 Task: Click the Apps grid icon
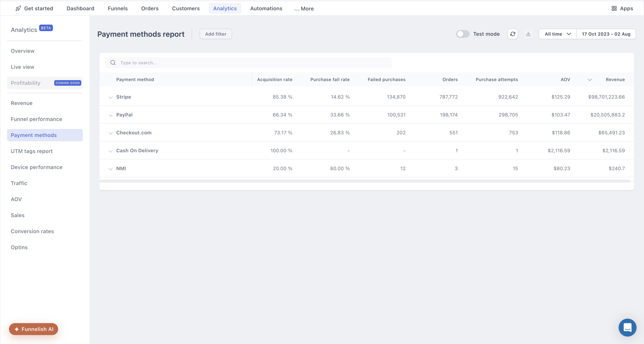click(614, 9)
